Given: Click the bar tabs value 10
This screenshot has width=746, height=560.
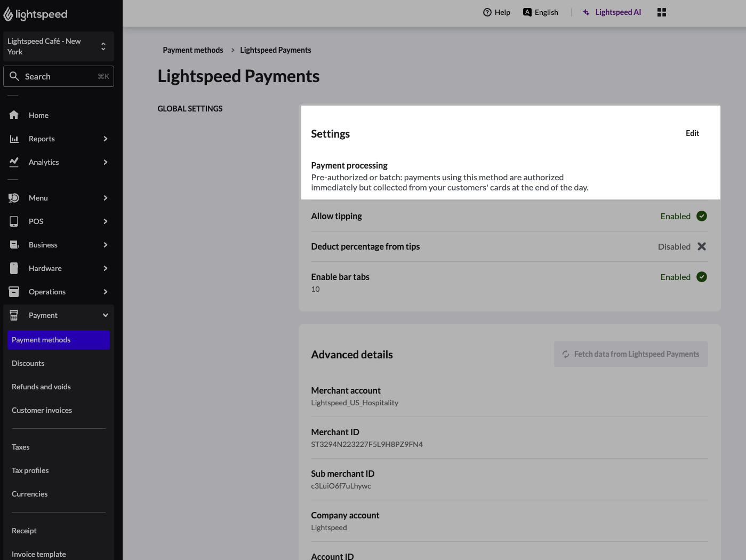Looking at the screenshot, I should (316, 289).
